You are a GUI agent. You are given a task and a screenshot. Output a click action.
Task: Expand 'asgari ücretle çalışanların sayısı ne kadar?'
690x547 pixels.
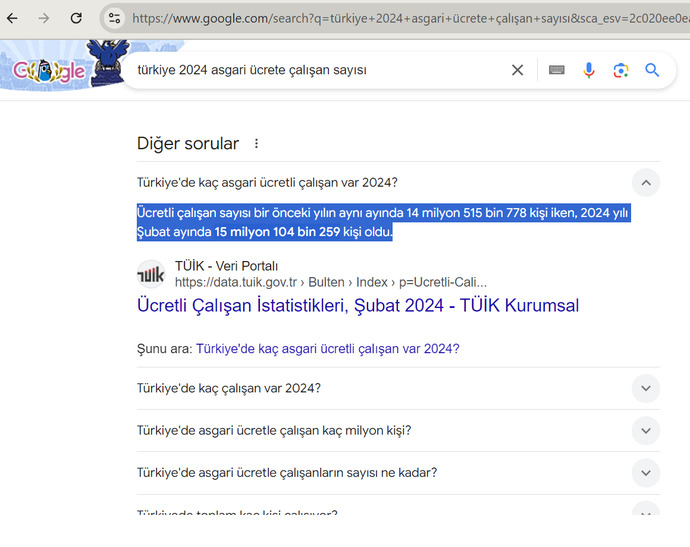(x=646, y=473)
